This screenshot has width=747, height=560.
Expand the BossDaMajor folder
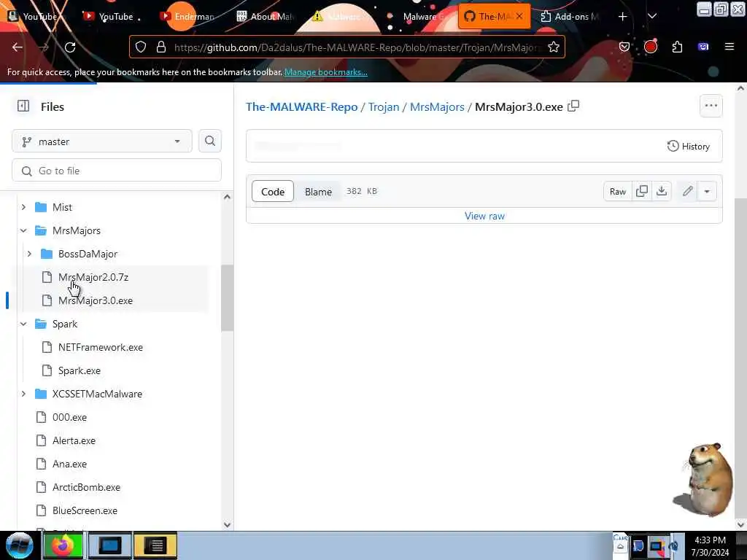tap(29, 254)
